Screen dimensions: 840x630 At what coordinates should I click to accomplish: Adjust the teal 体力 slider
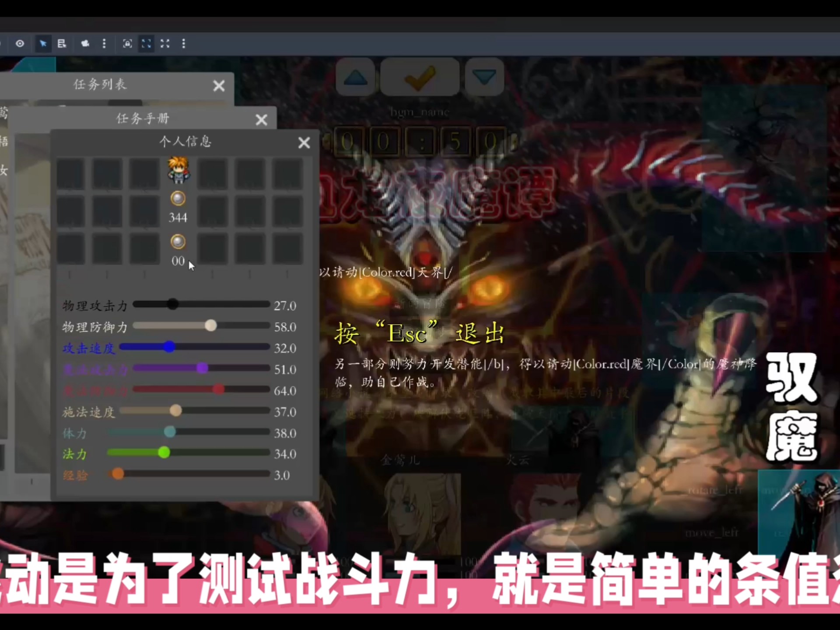189,432
